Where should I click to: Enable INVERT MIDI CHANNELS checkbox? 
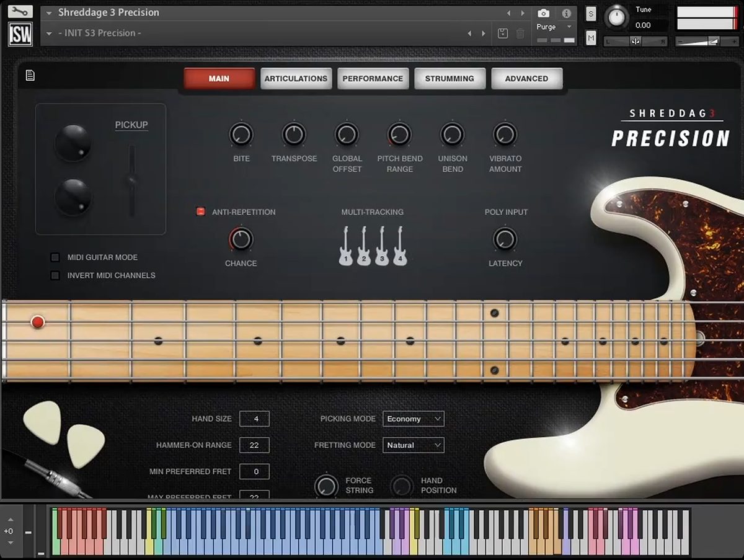(55, 275)
